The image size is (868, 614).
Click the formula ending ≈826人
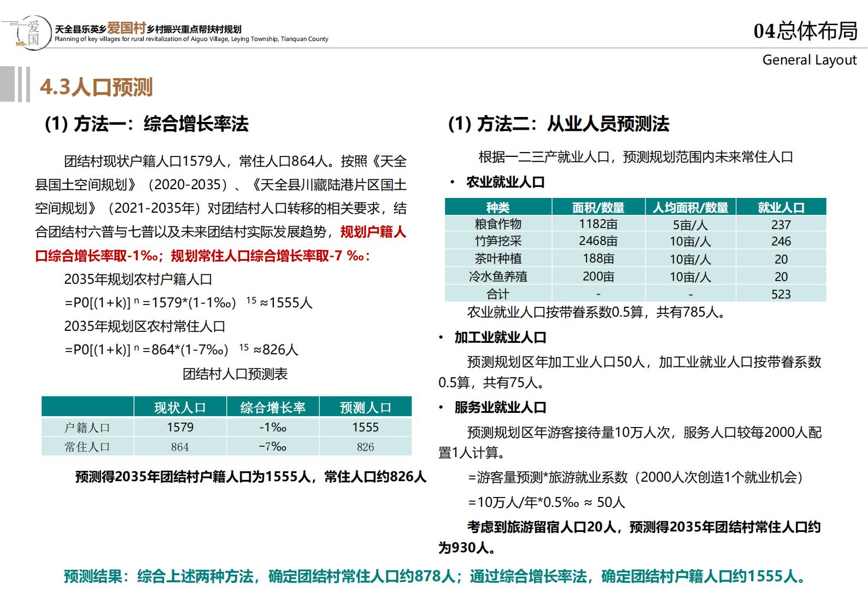181,349
